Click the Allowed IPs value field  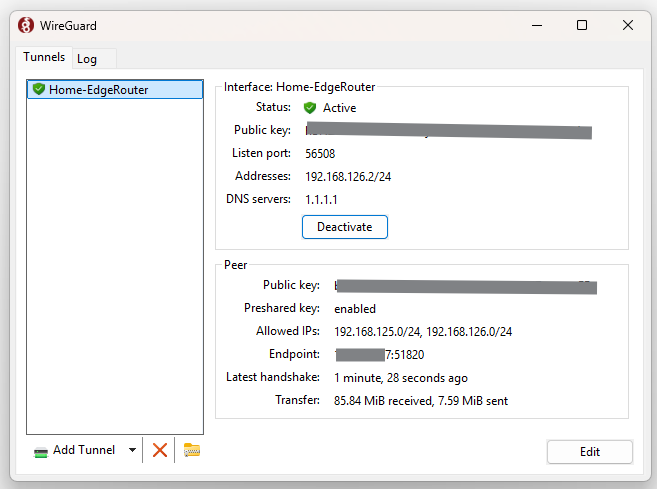tap(423, 331)
